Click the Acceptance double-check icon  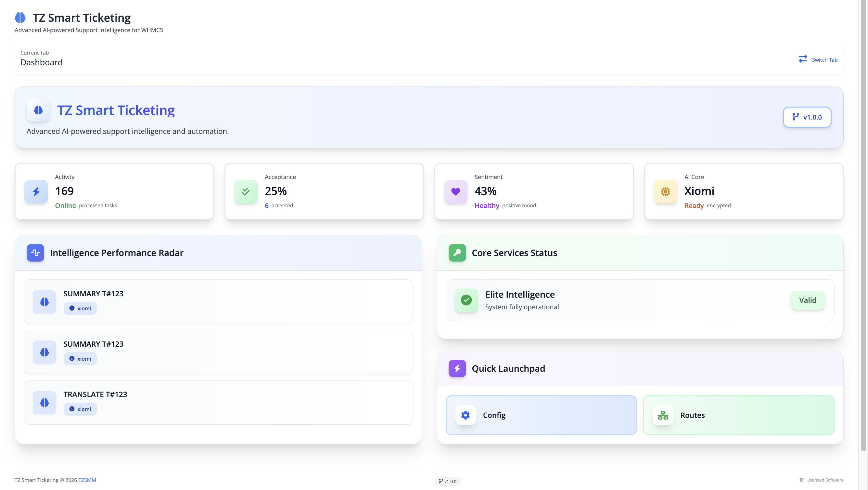click(x=245, y=191)
